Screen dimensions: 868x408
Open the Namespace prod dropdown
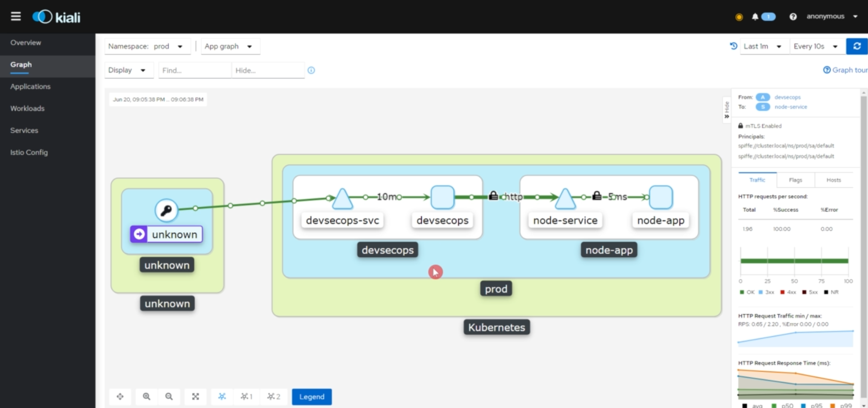pos(148,46)
